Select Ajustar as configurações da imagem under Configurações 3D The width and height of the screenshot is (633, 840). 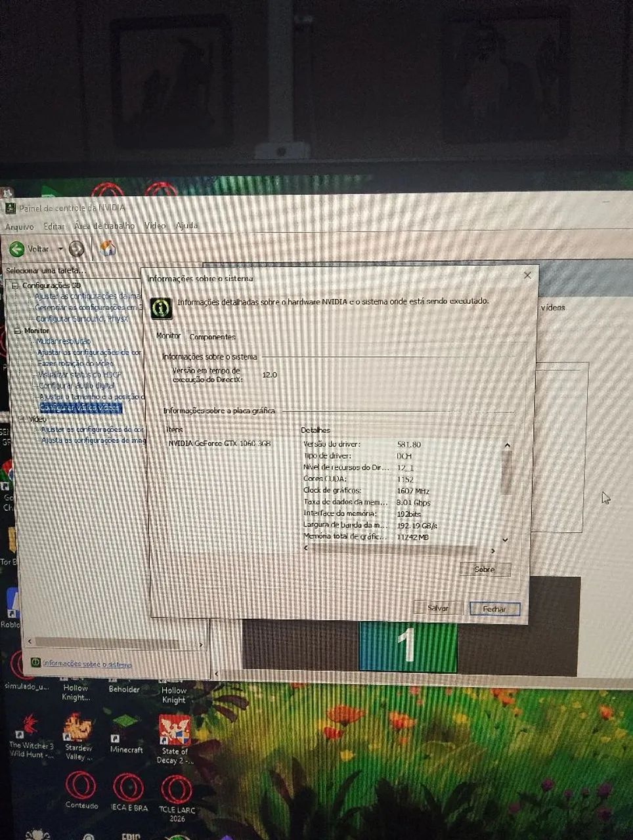coord(88,296)
